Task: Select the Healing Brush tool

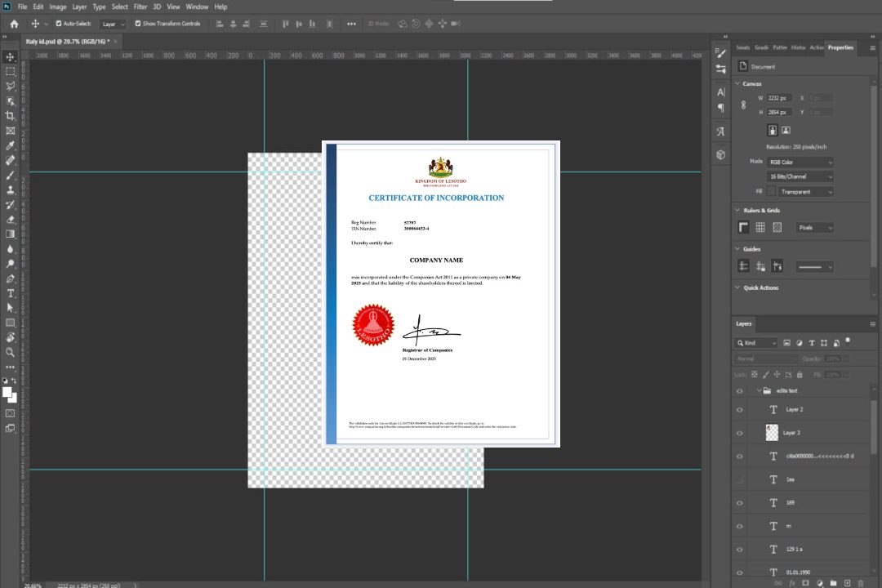Action: pyautogui.click(x=10, y=160)
